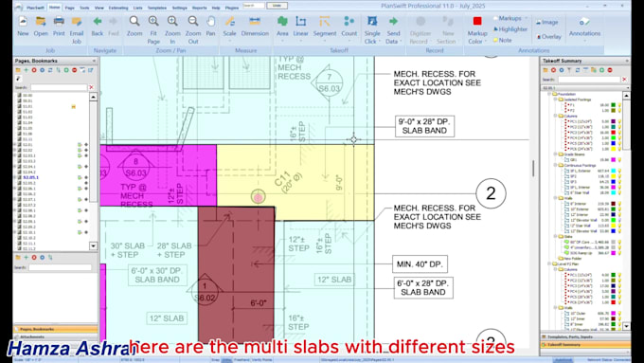The height and width of the screenshot is (363, 644).
Task: Toggle visibility bulb for PC3 (14"x36")
Action: click(x=619, y=133)
